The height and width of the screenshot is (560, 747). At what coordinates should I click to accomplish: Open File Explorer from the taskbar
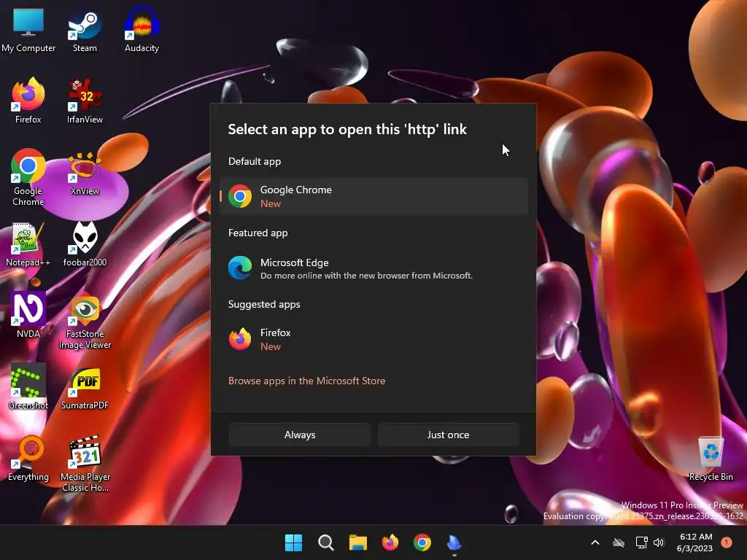[x=357, y=542]
